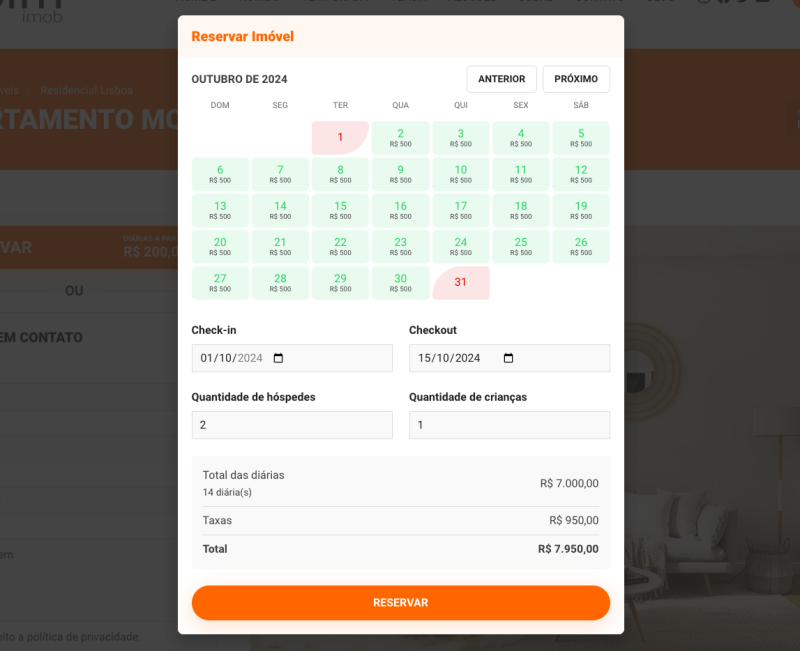The width and height of the screenshot is (800, 651).
Task: Choose October 15 calendar day
Action: coord(340,210)
